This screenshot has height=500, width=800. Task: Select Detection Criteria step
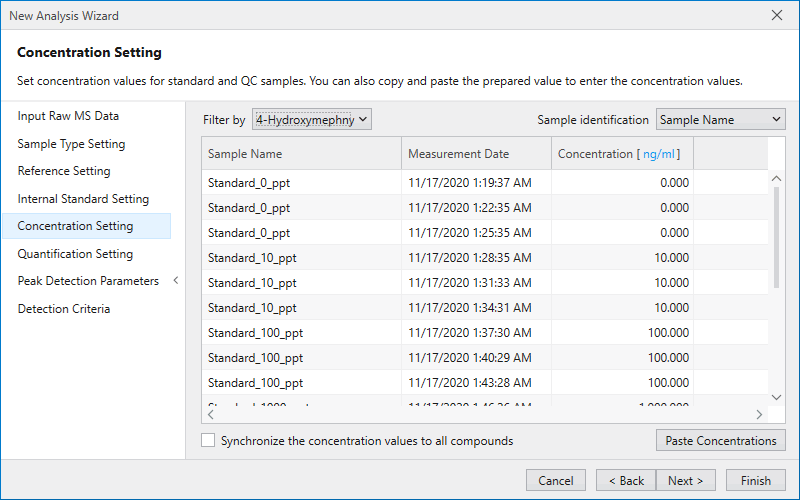coord(64,309)
